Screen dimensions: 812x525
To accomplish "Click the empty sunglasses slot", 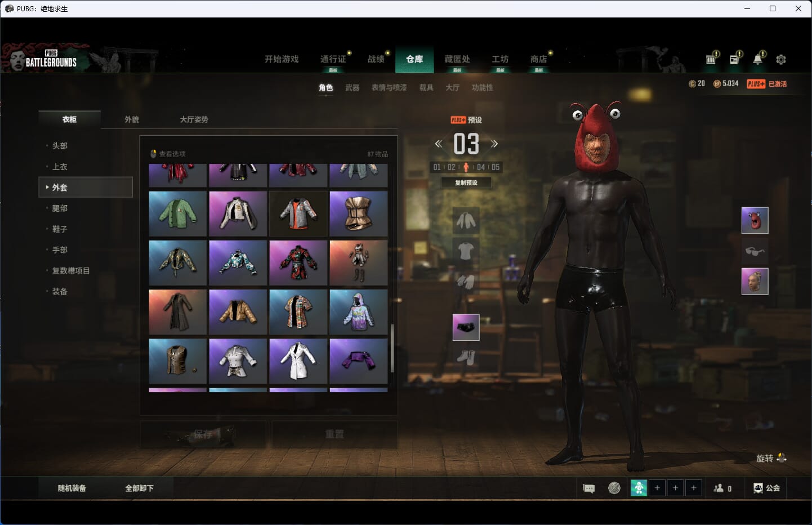I will [x=755, y=251].
